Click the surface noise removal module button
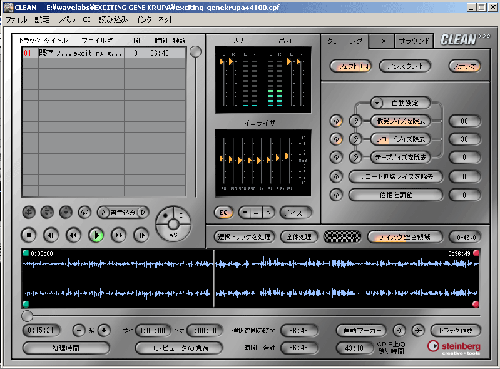 (401, 157)
